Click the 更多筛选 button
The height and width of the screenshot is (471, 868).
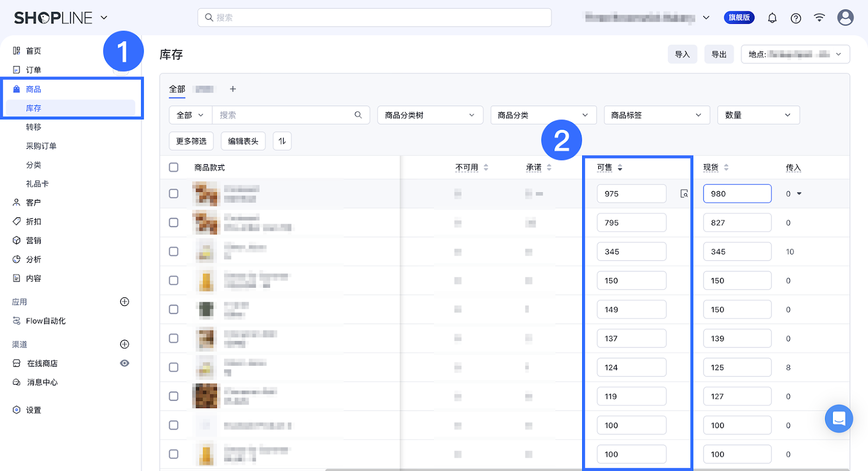(x=191, y=141)
